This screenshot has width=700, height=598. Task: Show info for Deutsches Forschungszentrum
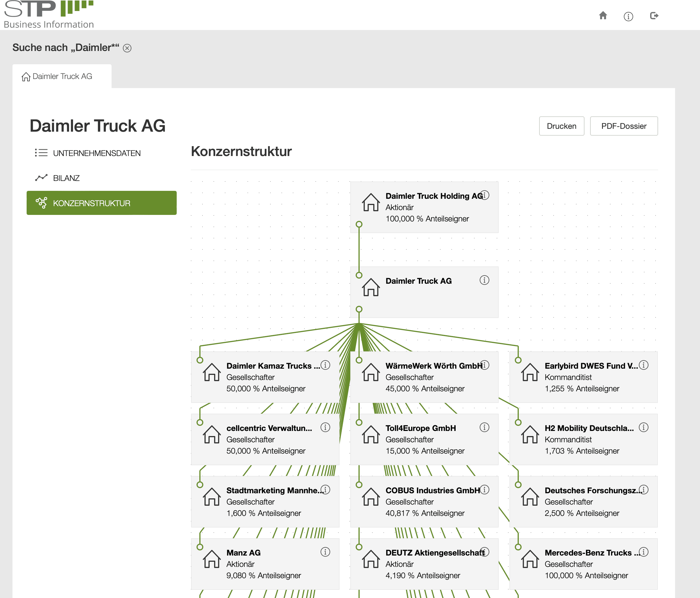[x=644, y=490]
